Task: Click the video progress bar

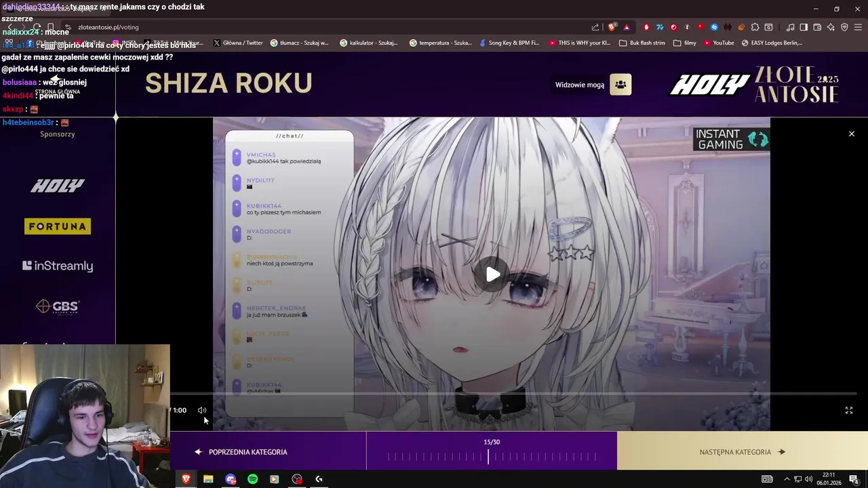Action: tap(513, 393)
